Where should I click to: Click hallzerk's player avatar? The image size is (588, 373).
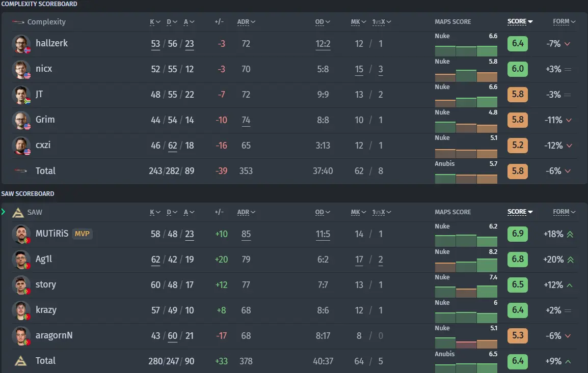(20, 44)
